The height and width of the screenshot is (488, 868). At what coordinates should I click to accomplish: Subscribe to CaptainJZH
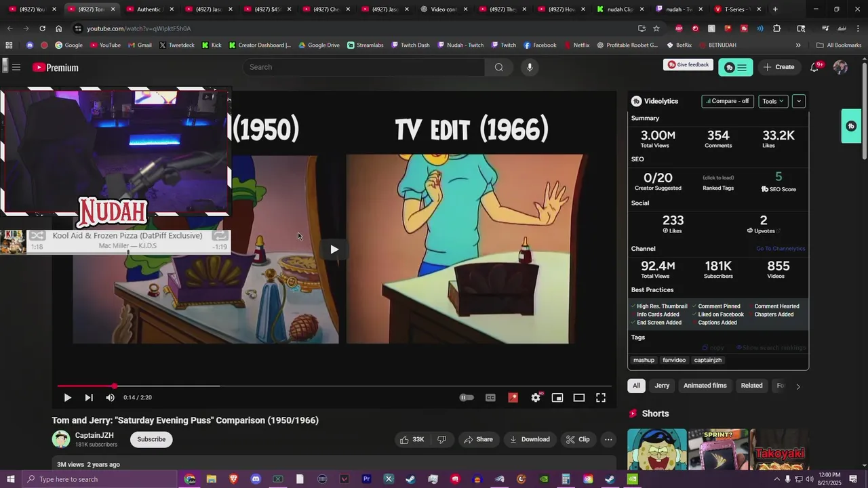point(151,439)
